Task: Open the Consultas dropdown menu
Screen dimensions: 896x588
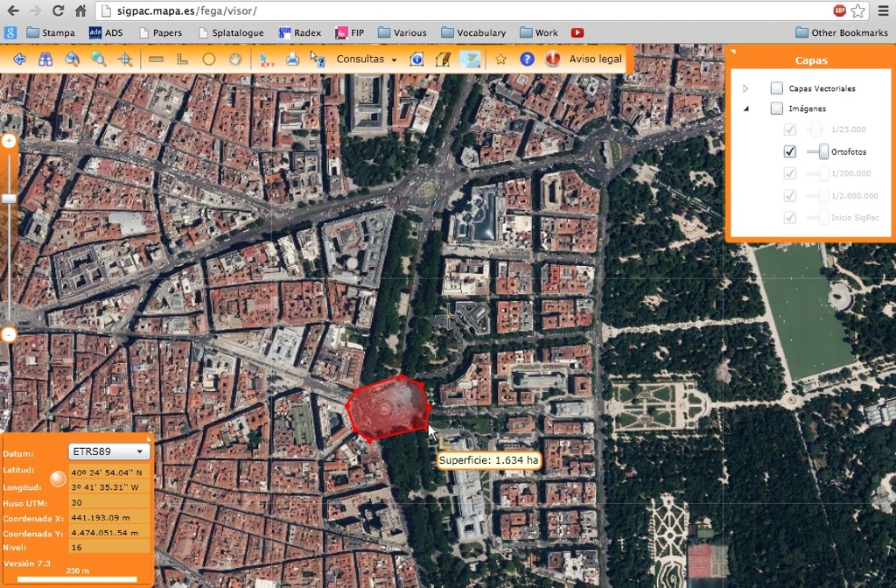Action: point(367,59)
